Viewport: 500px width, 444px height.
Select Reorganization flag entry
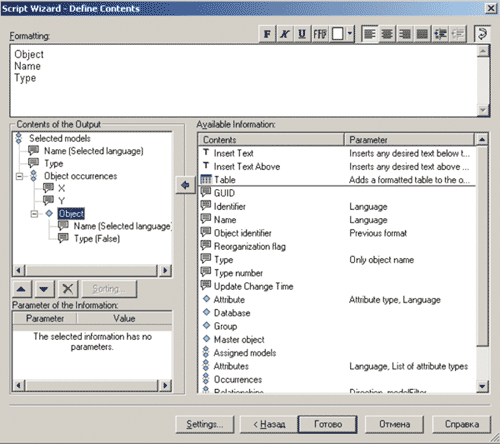[x=250, y=247]
